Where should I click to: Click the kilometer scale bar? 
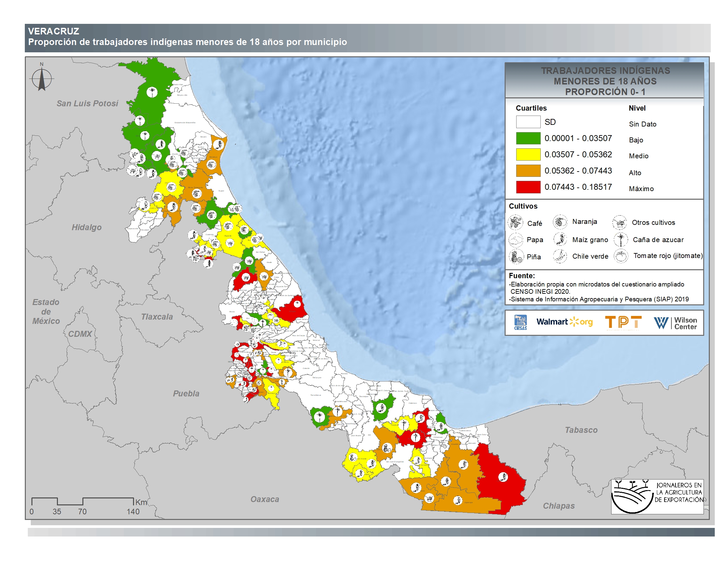point(82,501)
